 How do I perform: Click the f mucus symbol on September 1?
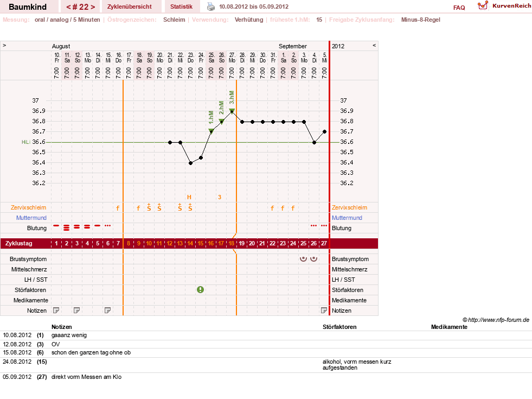283,208
